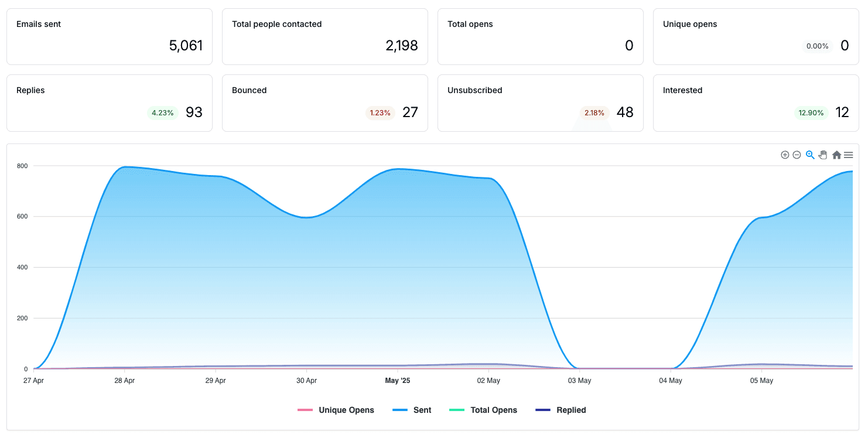
Task: Click the dark blue Replied legend marker
Action: click(x=543, y=410)
